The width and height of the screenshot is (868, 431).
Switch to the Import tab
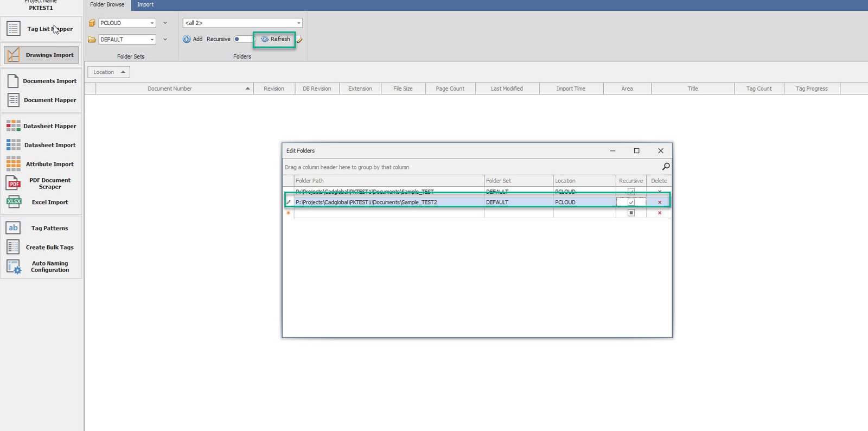click(145, 5)
